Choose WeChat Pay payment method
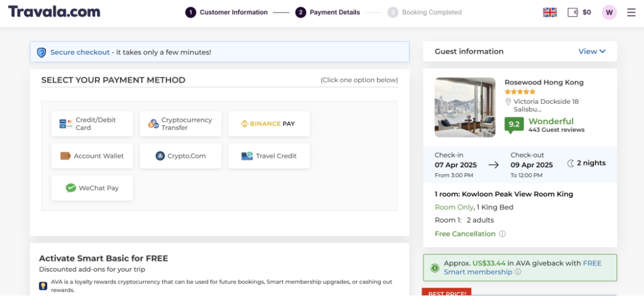This screenshot has width=644, height=296. click(x=92, y=188)
